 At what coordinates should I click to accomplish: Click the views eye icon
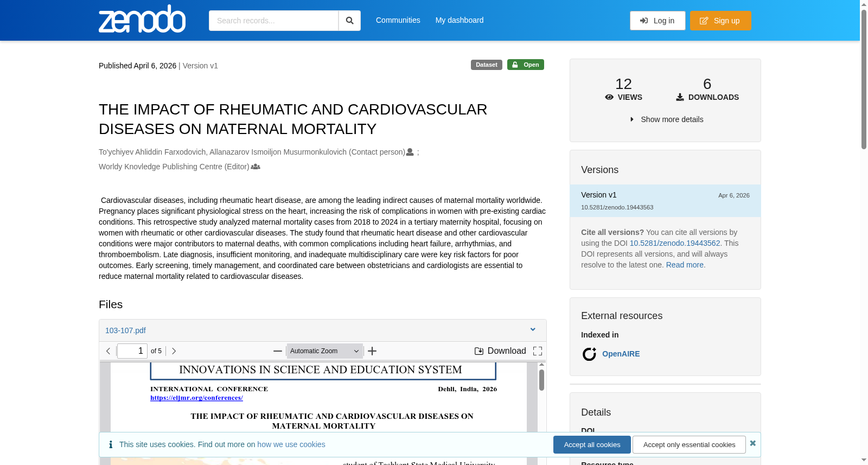(609, 97)
